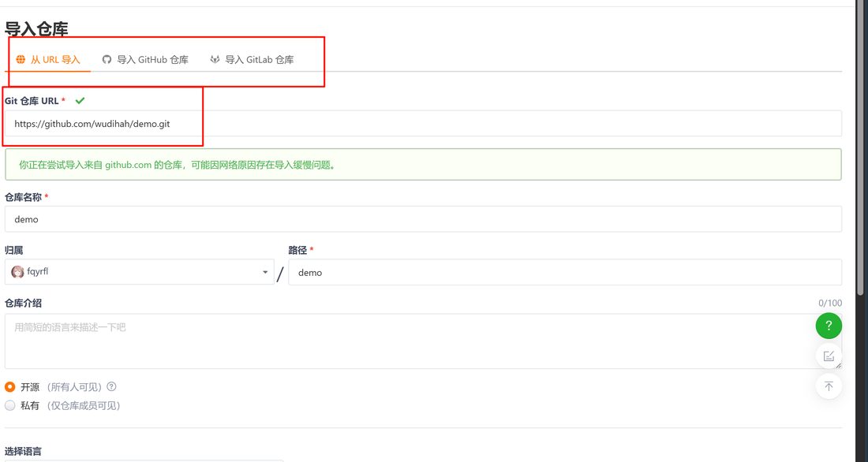Open the 导入 GitLab 仓库 tab
The image size is (868, 462).
pos(252,59)
